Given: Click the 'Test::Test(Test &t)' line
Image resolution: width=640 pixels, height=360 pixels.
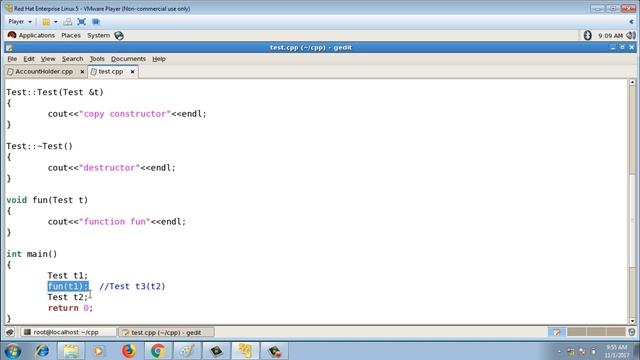Looking at the screenshot, I should point(55,92).
